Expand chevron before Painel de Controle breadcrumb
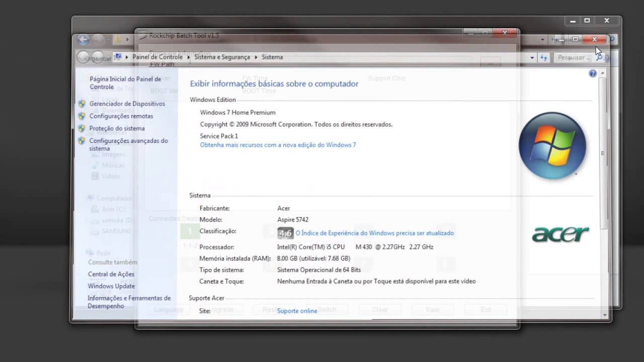 (127, 57)
